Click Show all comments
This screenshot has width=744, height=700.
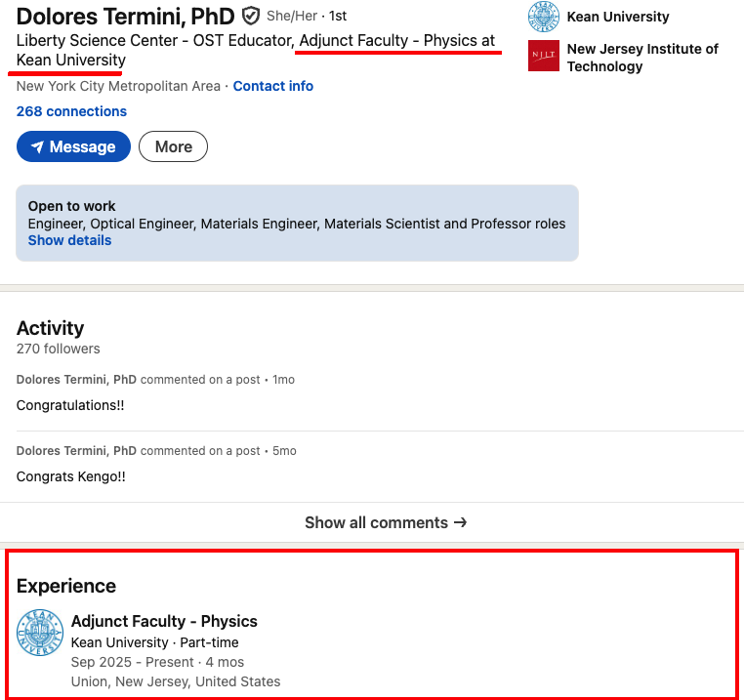click(386, 522)
